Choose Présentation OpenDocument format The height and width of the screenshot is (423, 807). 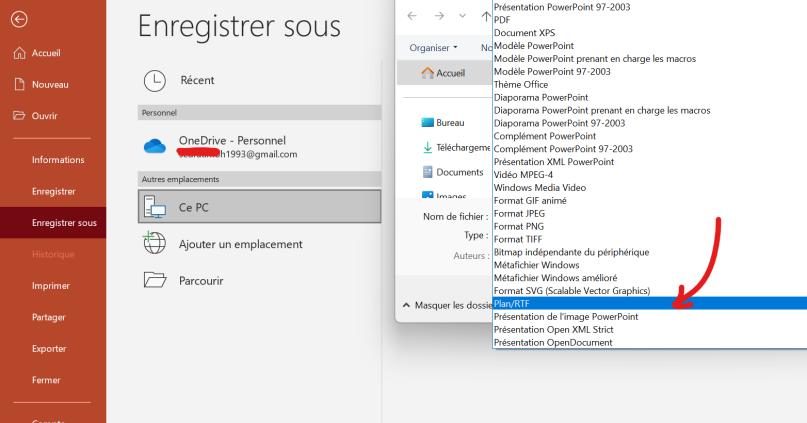click(553, 342)
